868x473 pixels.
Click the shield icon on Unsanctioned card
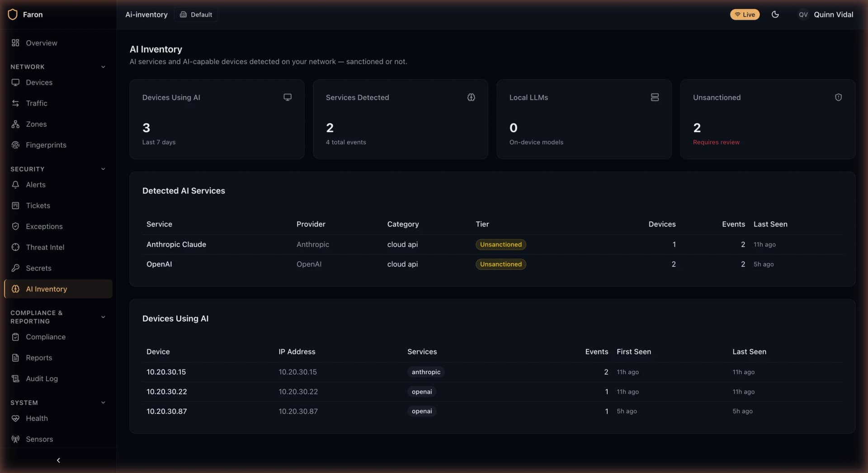tap(838, 97)
